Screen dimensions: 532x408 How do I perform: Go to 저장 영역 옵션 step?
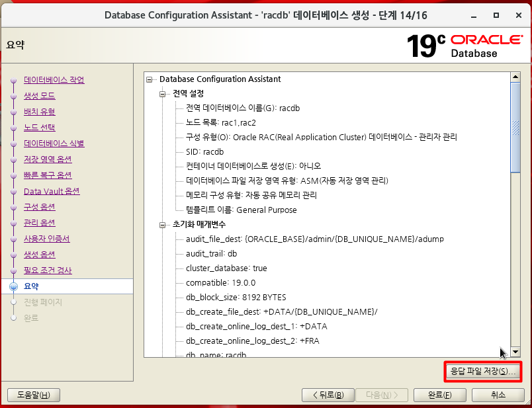(x=48, y=159)
